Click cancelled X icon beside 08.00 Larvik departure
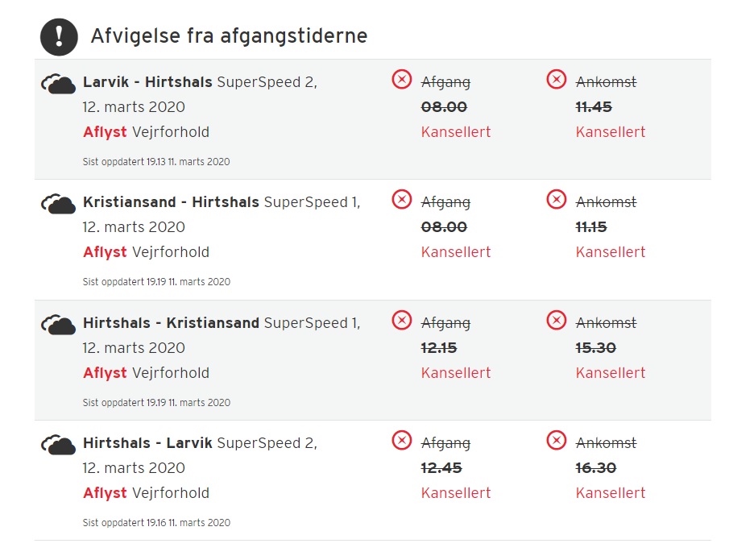This screenshot has width=729, height=560. pyautogui.click(x=401, y=79)
